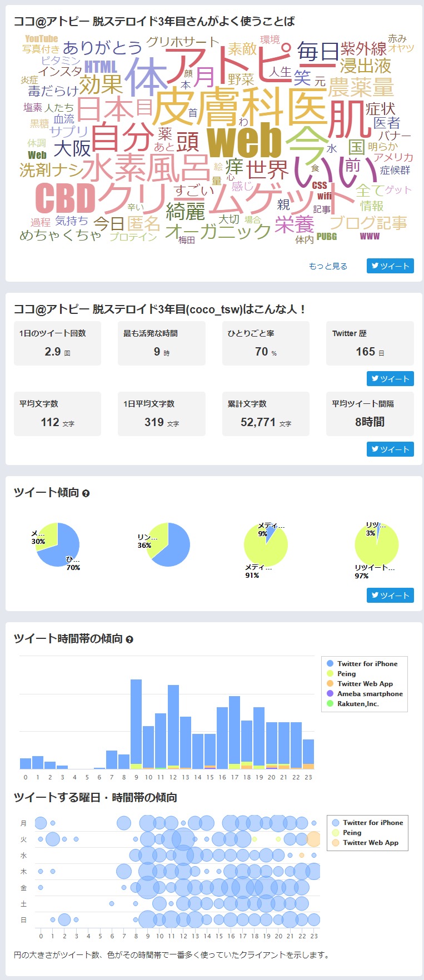Click the もっと見る link under word cloud
Image resolution: width=424 pixels, height=980 pixels.
[328, 266]
